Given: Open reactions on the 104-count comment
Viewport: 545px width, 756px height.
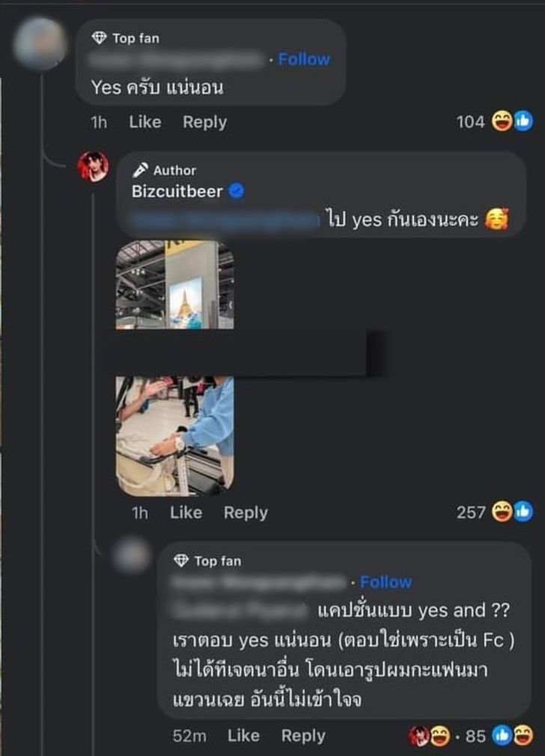Looking at the screenshot, I should click(x=495, y=121).
